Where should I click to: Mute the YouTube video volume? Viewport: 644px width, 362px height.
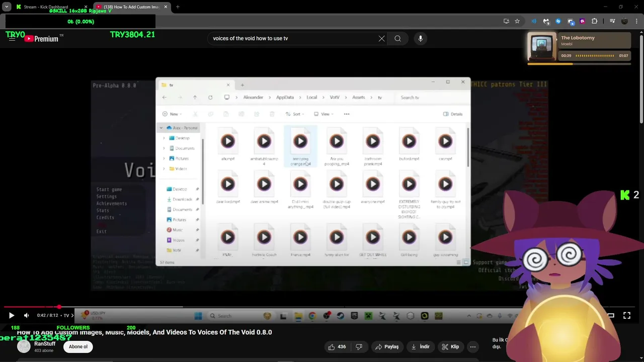26,315
